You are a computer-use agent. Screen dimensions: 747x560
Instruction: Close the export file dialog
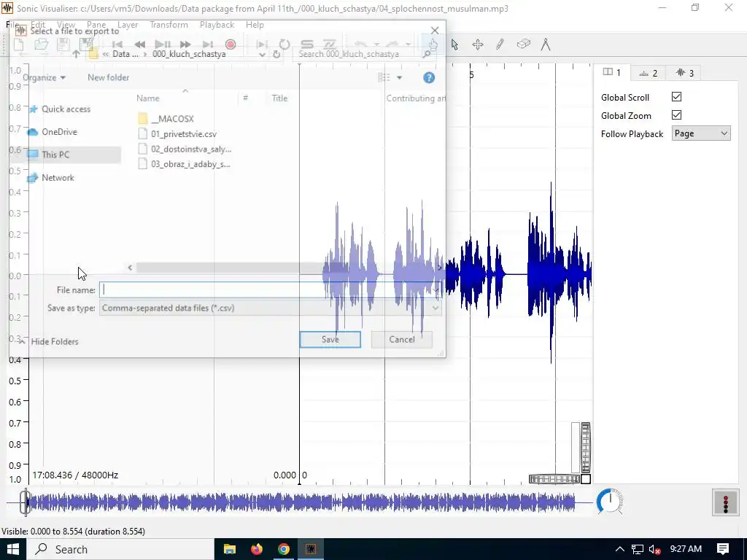coord(435,31)
